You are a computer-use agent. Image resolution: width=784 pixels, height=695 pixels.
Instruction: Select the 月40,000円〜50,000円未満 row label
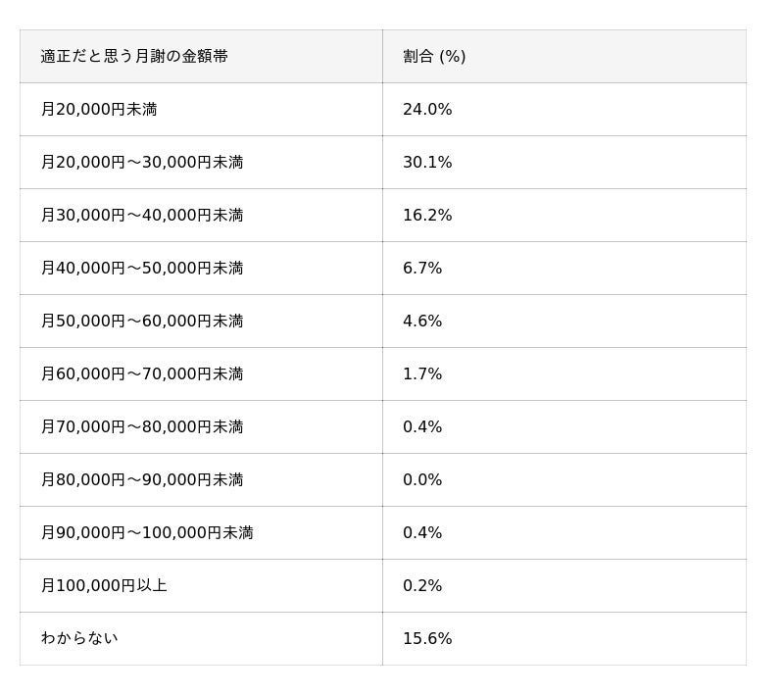142,269
